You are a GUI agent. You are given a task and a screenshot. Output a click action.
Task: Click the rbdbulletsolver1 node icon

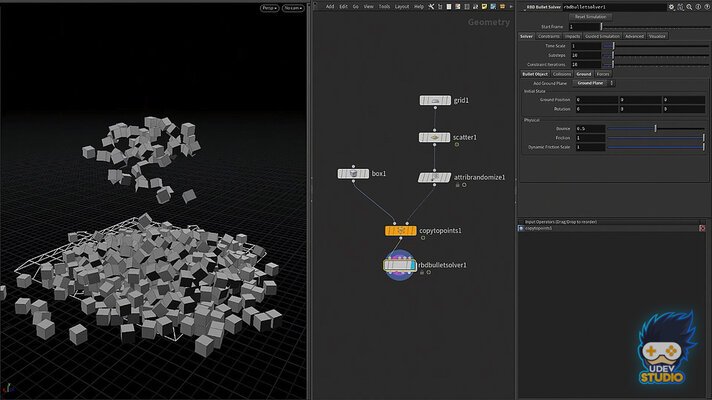pos(399,265)
